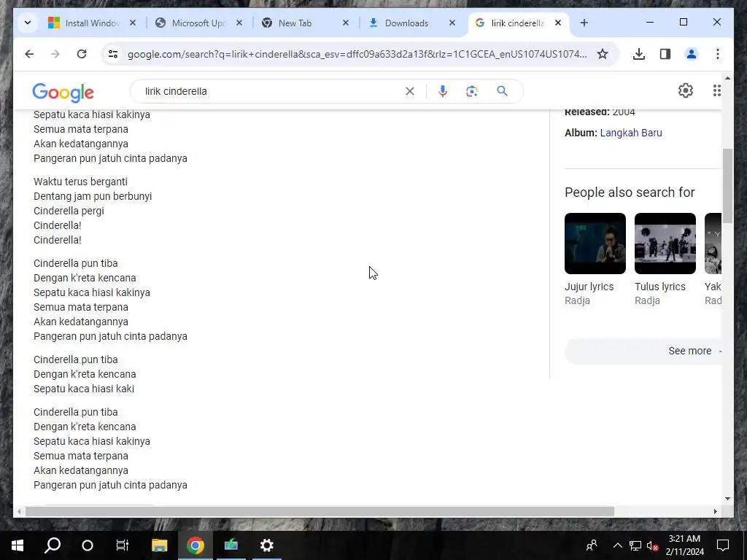Open app beside File Explorer's right neighbor Chrome, the PC-arrow icon
Screen dimensions: 747x560
(231, 545)
